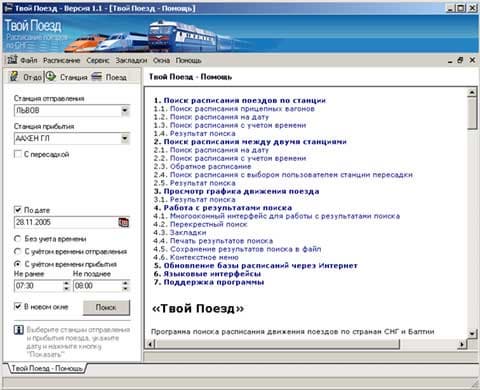Click the Станция clock icon
The width and height of the screenshot is (480, 390).
[51, 76]
